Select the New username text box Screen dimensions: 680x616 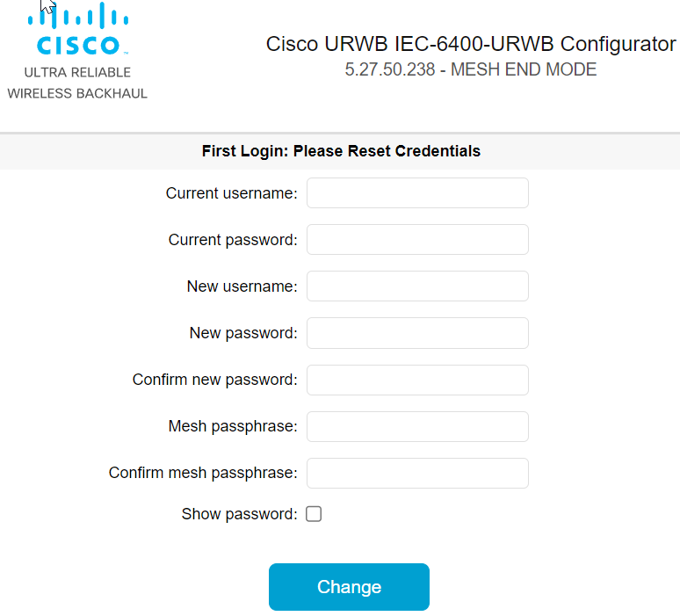tap(417, 286)
